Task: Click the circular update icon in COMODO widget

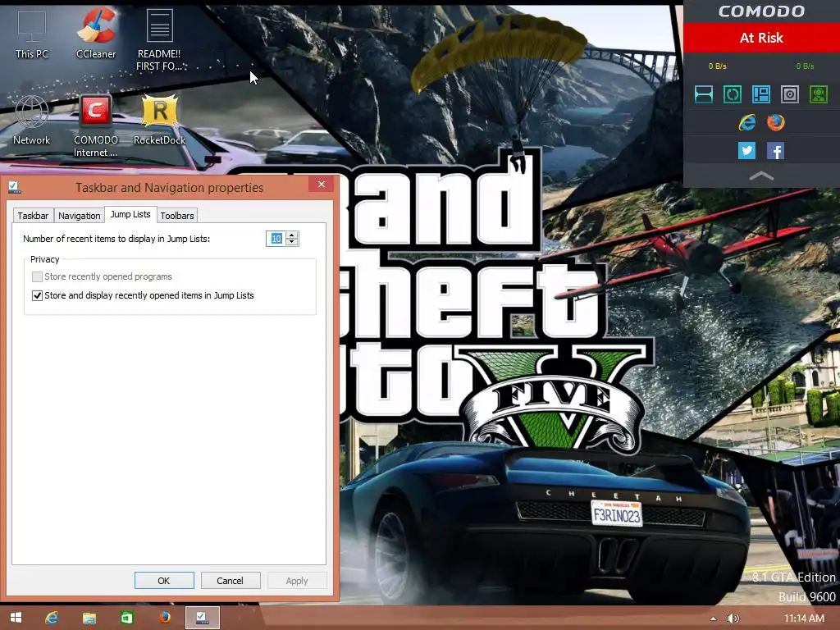Action: [733, 94]
